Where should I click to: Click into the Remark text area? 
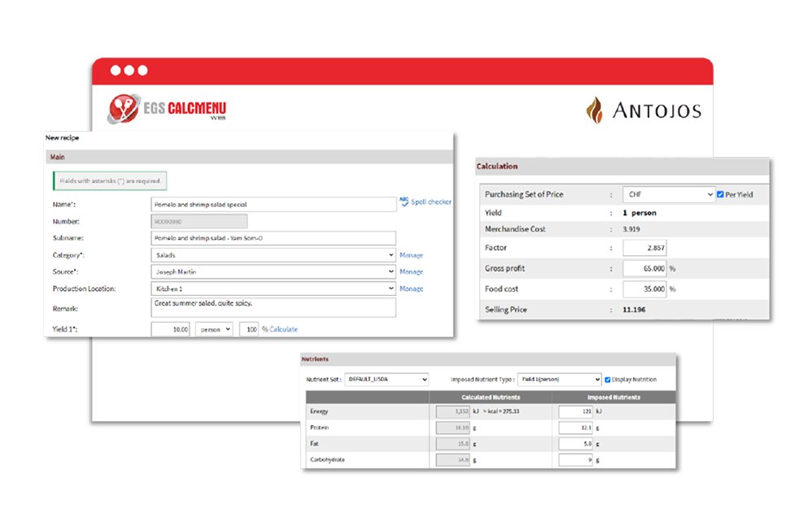[273, 307]
